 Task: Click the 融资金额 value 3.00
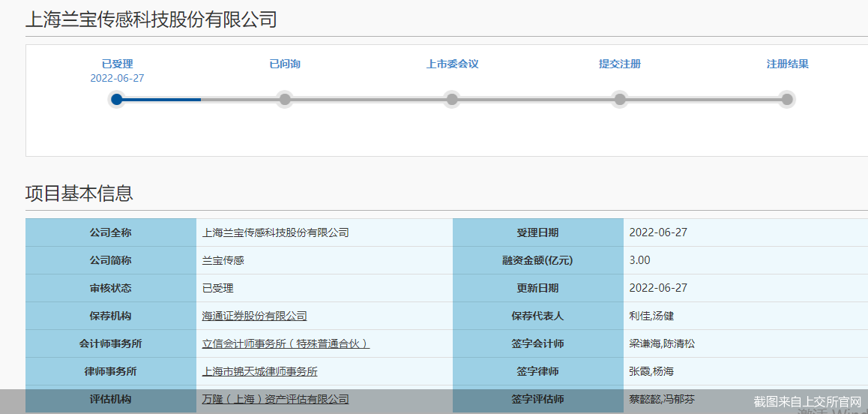639,260
